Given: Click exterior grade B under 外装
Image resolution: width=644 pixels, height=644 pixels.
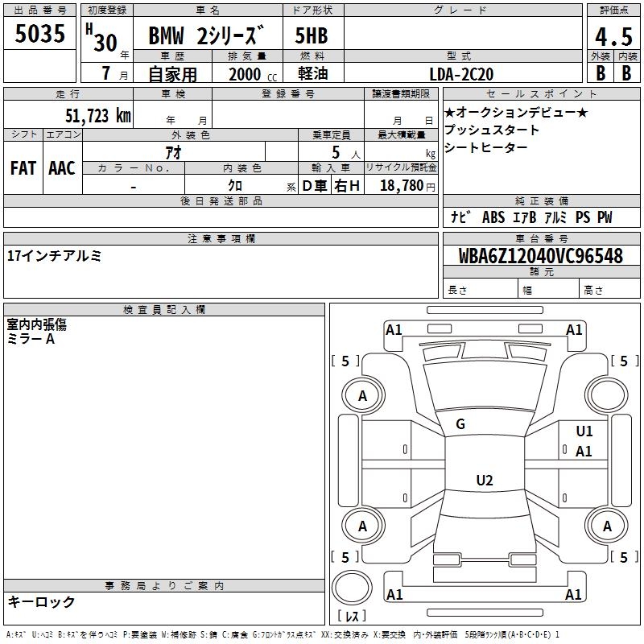Looking at the screenshot, I should tap(601, 73).
